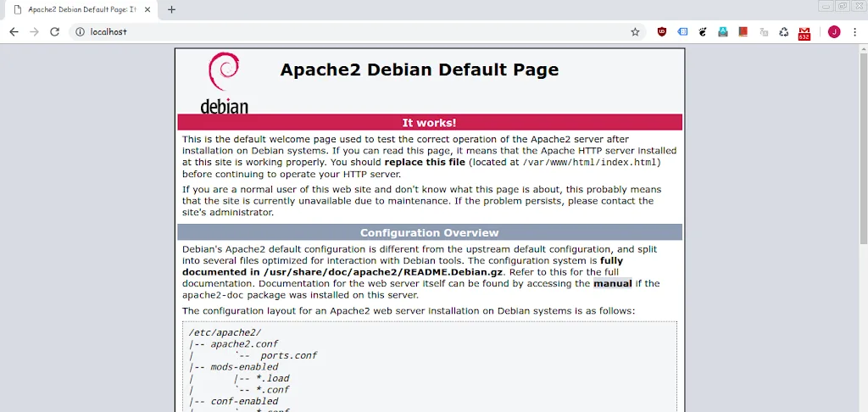The width and height of the screenshot is (868, 412).
Task: Click the ports.conf line in layout
Action: point(288,355)
